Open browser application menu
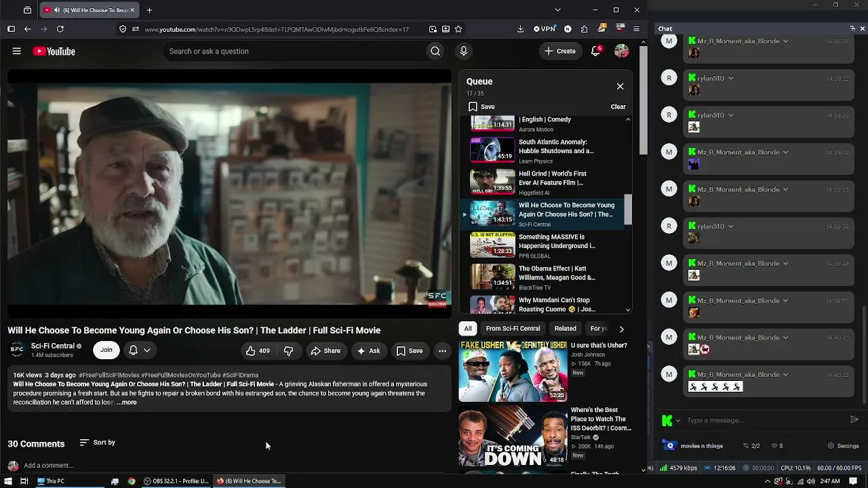Viewport: 868px width, 488px height. click(636, 29)
